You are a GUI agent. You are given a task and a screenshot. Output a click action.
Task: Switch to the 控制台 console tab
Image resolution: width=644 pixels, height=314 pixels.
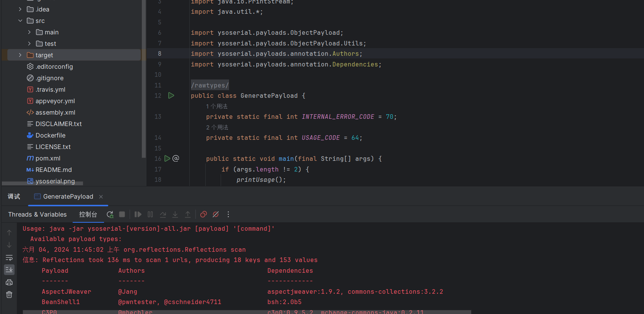coord(88,214)
